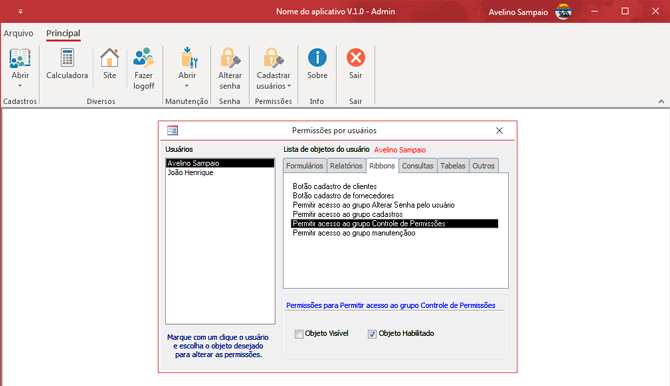Select the Ribbons tab
670x386 pixels.
[382, 165]
